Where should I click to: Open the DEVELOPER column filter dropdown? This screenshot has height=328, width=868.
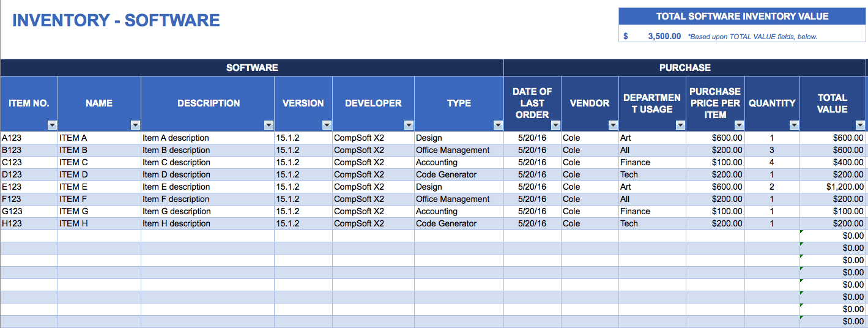[x=409, y=125]
